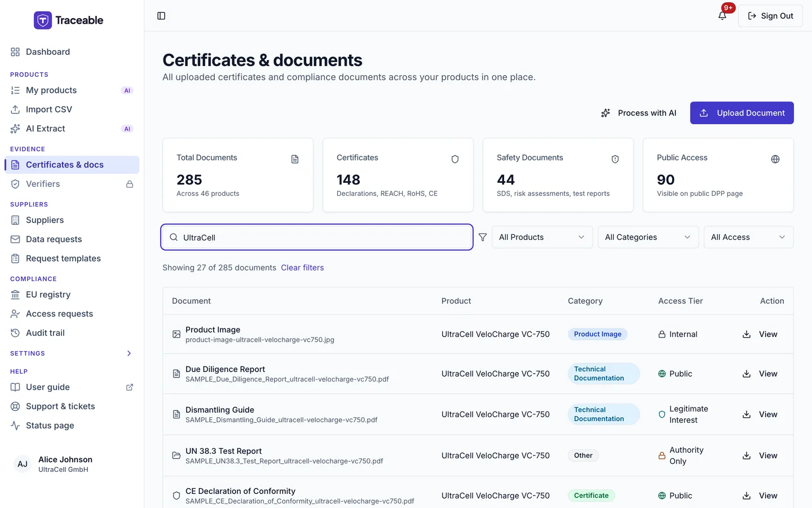Click Clear filters link
The height and width of the screenshot is (508, 812).
pyautogui.click(x=302, y=268)
